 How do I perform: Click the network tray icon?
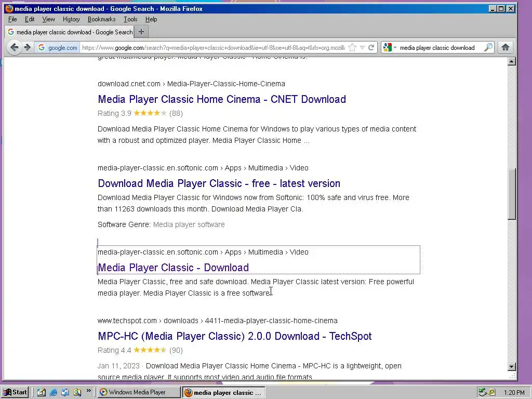(482, 392)
